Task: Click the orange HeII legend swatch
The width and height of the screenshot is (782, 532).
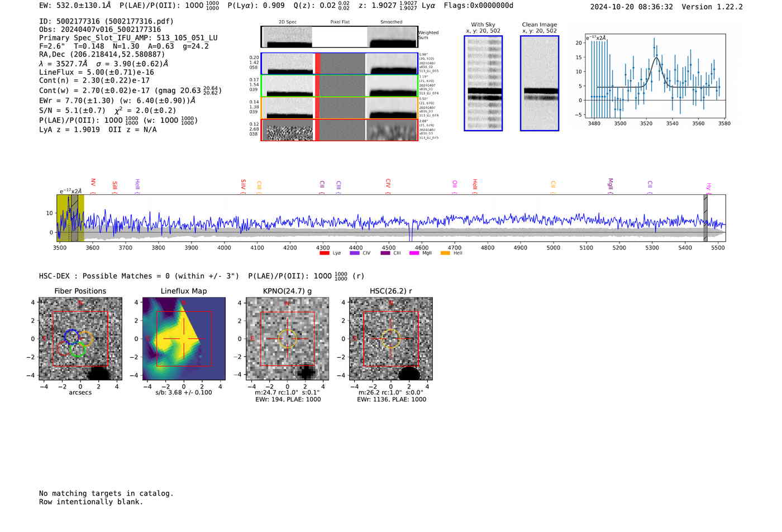Action: (445, 253)
